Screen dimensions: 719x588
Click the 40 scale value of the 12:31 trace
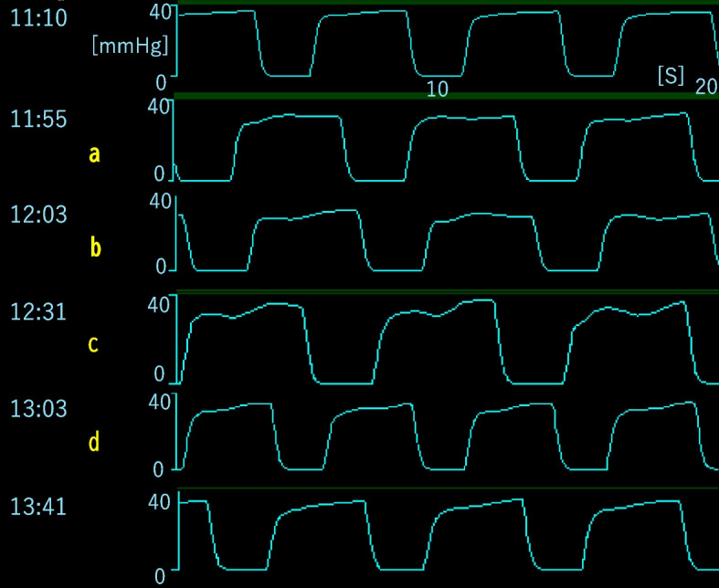tap(159, 305)
